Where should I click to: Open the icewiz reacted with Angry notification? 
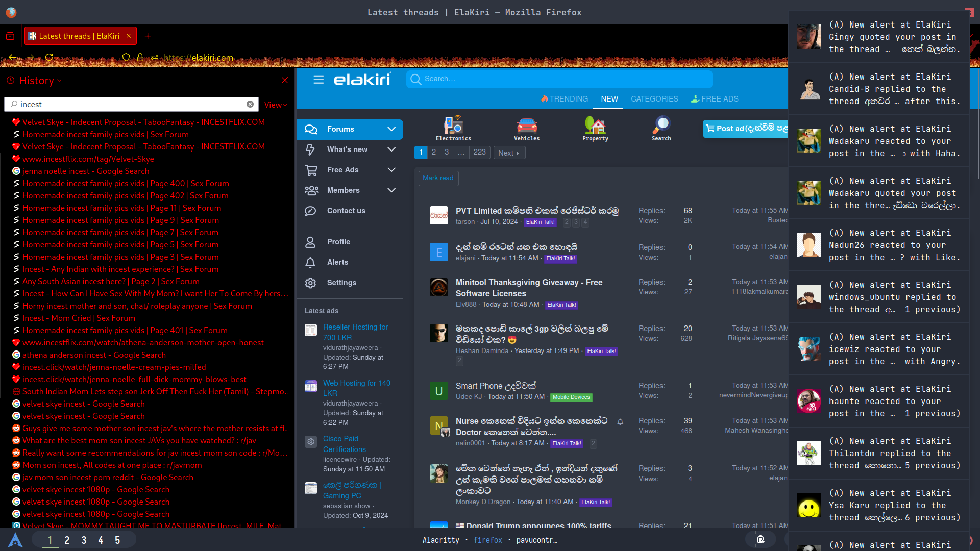[x=879, y=349]
